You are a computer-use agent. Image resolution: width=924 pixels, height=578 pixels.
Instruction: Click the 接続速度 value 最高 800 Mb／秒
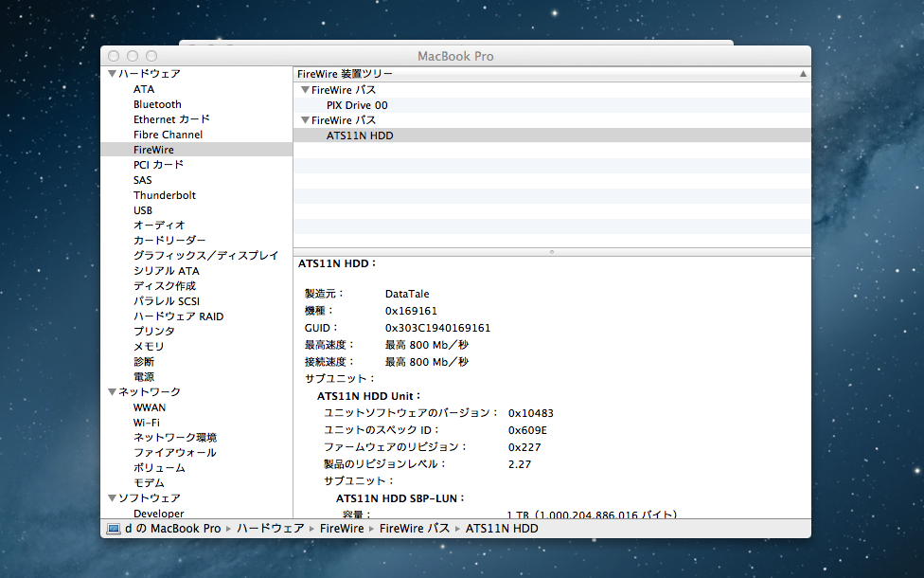click(427, 362)
